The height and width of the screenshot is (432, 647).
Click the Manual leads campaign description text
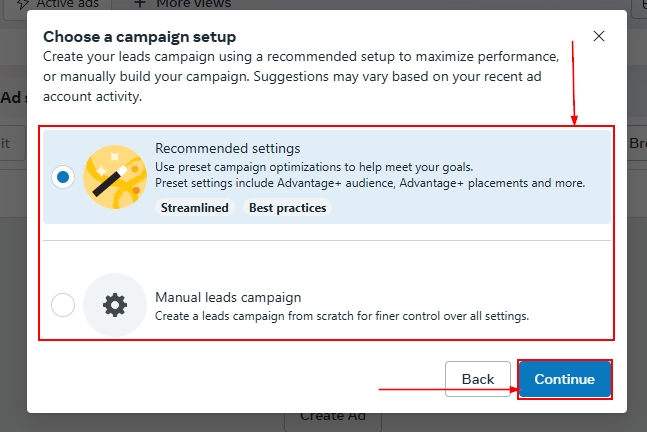point(341,316)
